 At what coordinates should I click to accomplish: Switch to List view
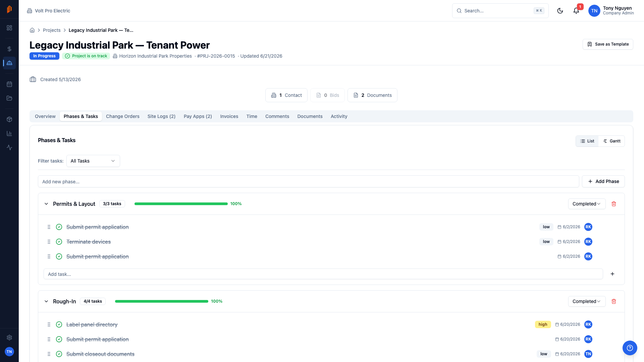pos(587,141)
